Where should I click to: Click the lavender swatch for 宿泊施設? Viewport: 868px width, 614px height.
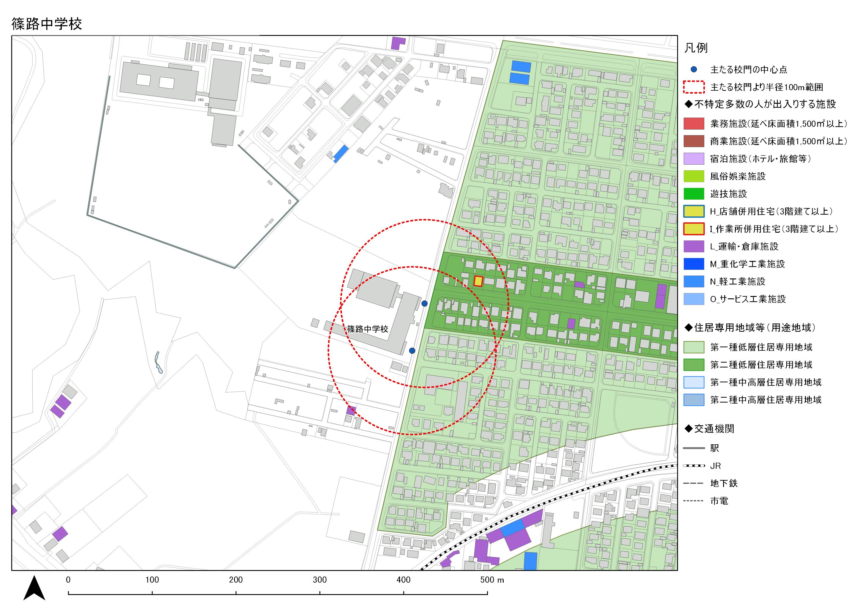coord(694,158)
